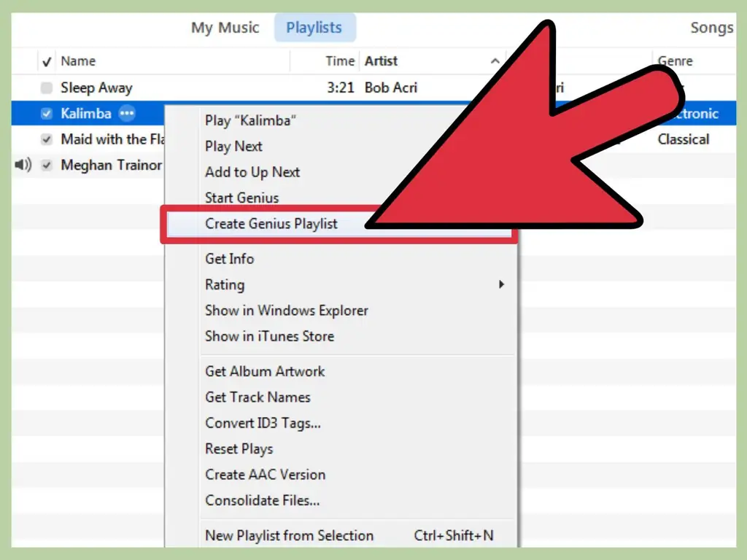The image size is (747, 560).
Task: Select Create Genius Playlist
Action: [x=271, y=224]
